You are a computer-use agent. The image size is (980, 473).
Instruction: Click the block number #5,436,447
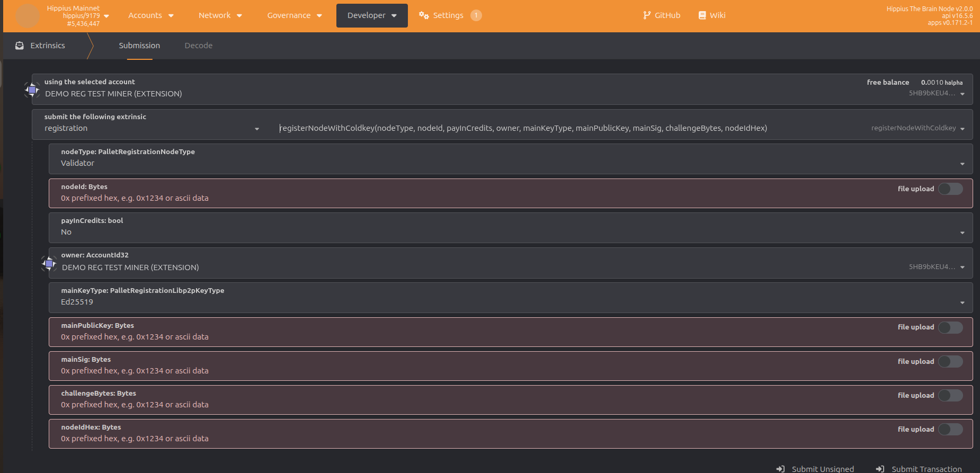83,24
